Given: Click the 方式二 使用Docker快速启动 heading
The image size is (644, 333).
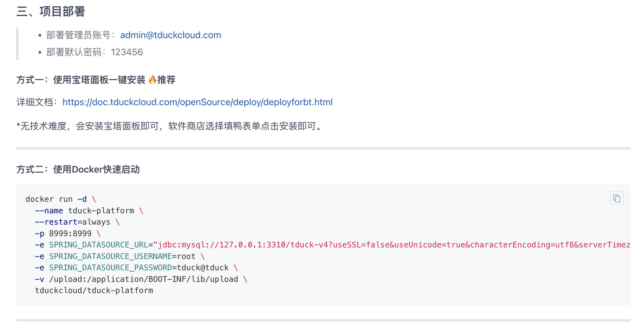Looking at the screenshot, I should [x=78, y=169].
